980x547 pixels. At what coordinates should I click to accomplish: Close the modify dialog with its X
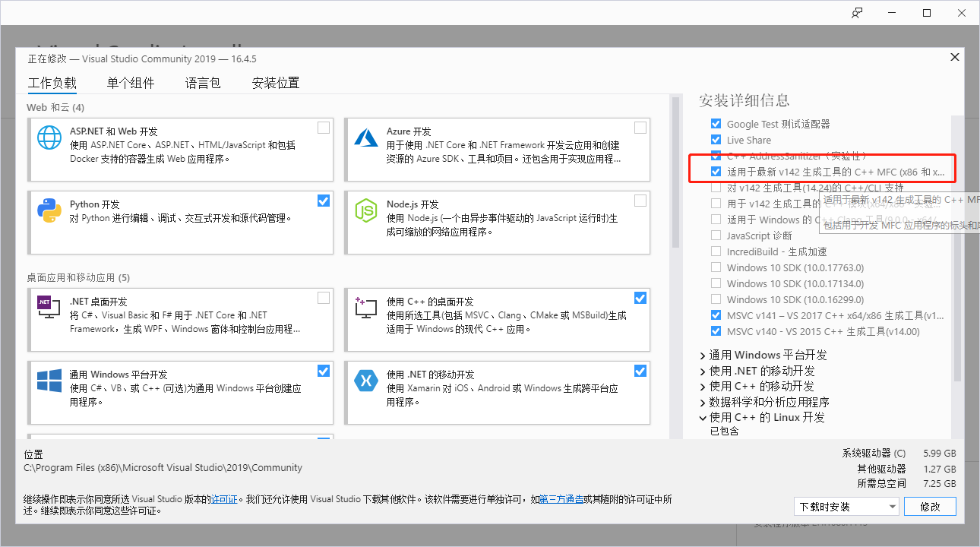click(x=954, y=57)
